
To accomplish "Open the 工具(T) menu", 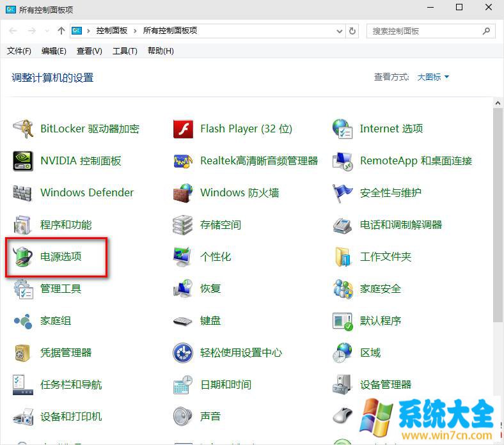I will point(125,51).
